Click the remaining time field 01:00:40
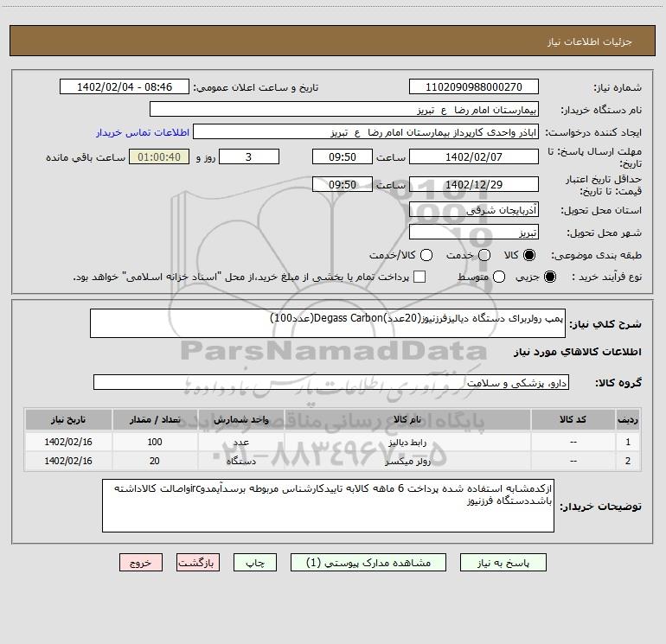This screenshot has width=666, height=644. [x=159, y=156]
